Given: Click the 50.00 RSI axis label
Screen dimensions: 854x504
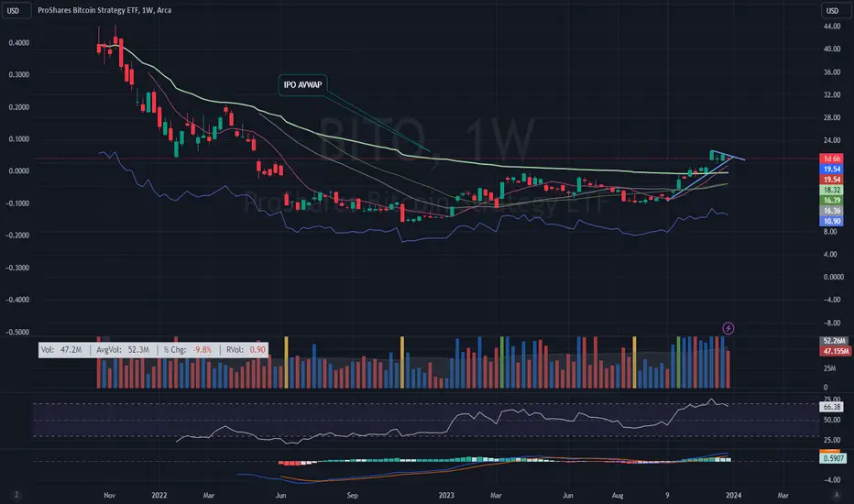Looking at the screenshot, I should [x=831, y=420].
